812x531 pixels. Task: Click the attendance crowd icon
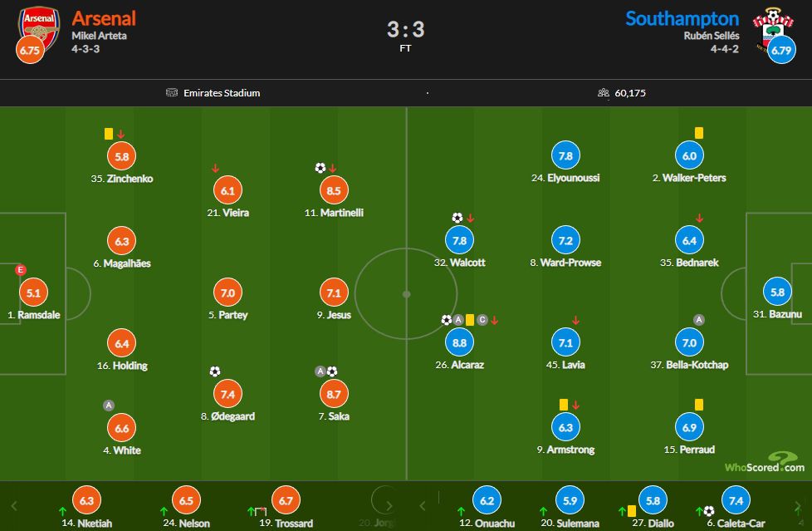pyautogui.click(x=604, y=93)
